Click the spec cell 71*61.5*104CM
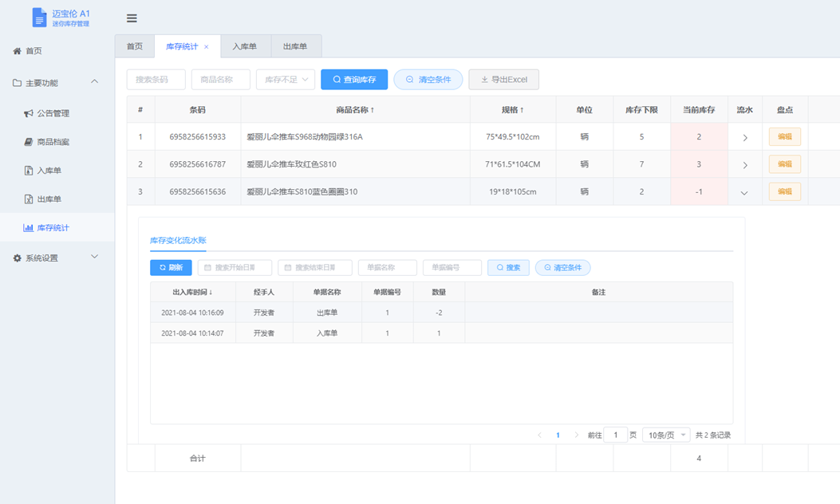This screenshot has width=840, height=504. [513, 164]
